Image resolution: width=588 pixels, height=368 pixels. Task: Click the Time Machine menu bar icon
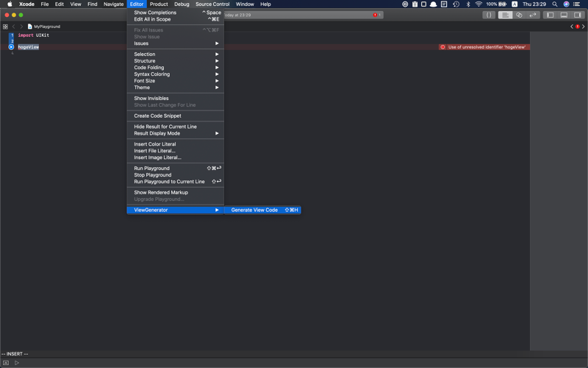pyautogui.click(x=456, y=4)
